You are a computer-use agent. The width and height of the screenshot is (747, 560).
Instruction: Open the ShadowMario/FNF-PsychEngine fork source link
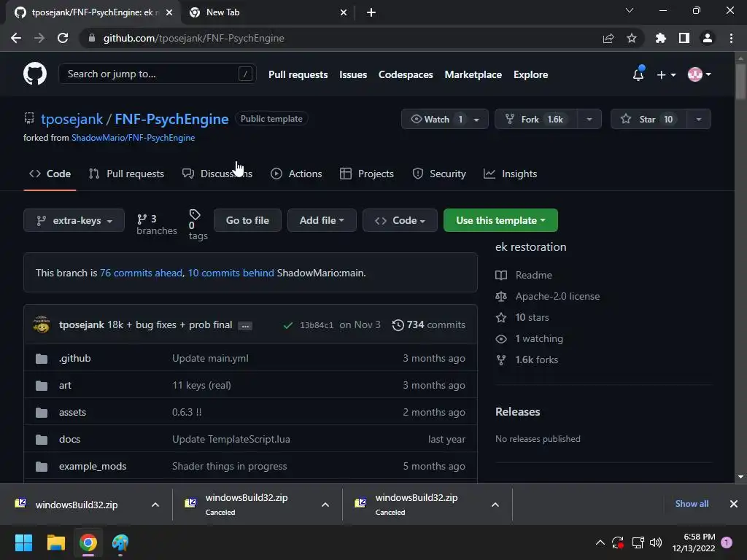(133, 138)
